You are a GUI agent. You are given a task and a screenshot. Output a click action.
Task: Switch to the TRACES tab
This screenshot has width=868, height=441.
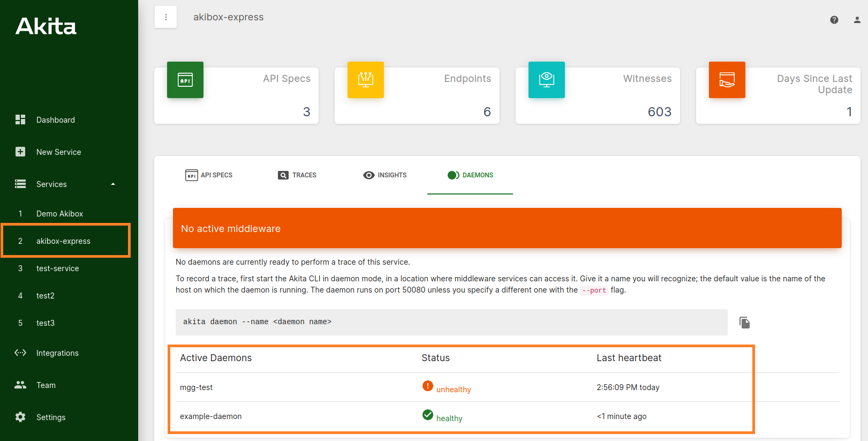(297, 175)
